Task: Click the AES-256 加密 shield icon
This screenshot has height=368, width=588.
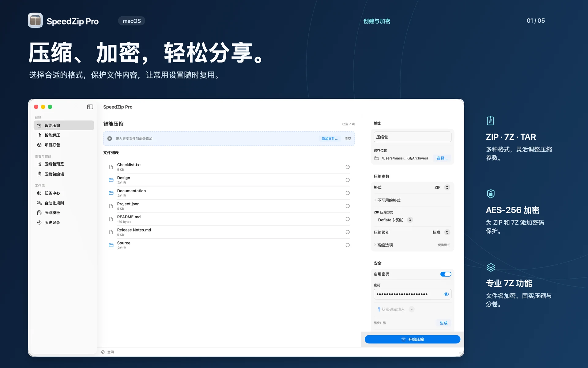Action: (491, 194)
